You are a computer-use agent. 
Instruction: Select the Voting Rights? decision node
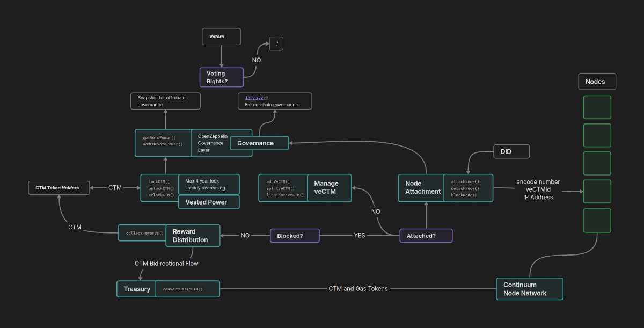coord(222,77)
